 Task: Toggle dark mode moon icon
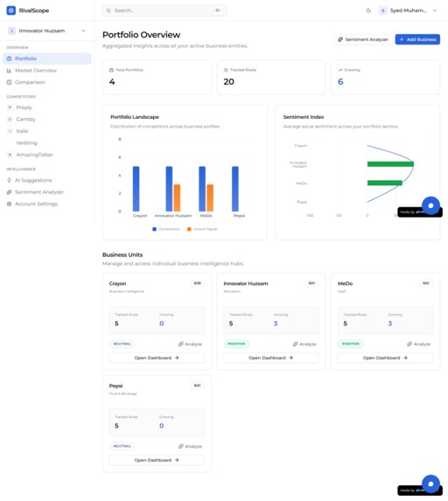tap(368, 10)
